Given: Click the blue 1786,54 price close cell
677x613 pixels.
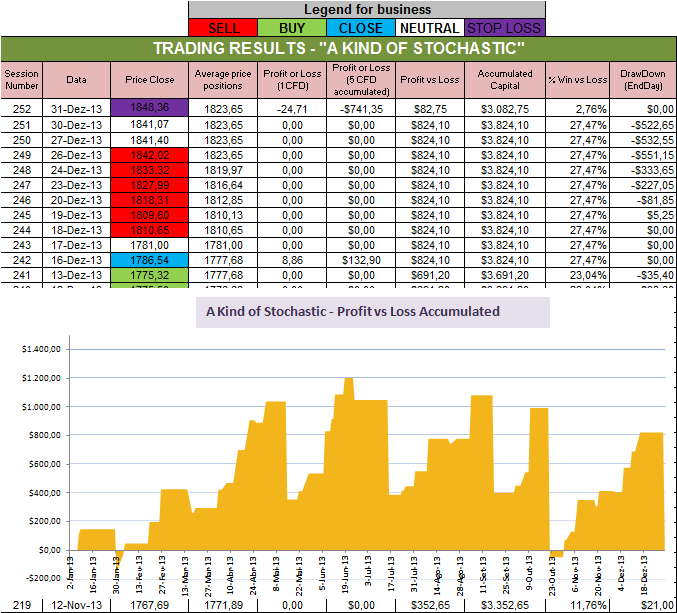Looking at the screenshot, I should coord(149,260).
